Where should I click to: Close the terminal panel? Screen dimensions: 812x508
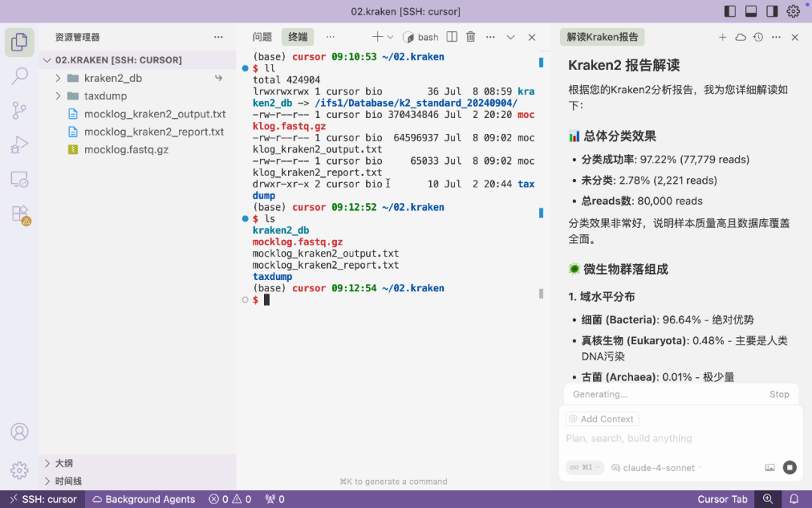pyautogui.click(x=532, y=37)
